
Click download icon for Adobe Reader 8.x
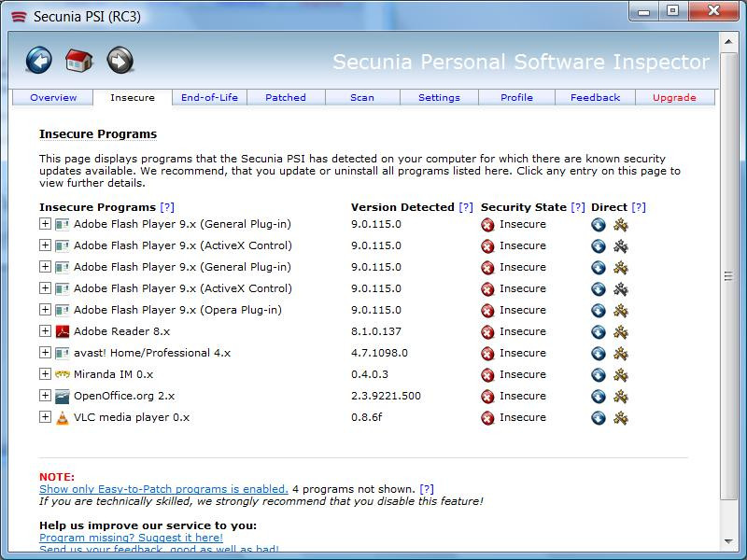(599, 331)
